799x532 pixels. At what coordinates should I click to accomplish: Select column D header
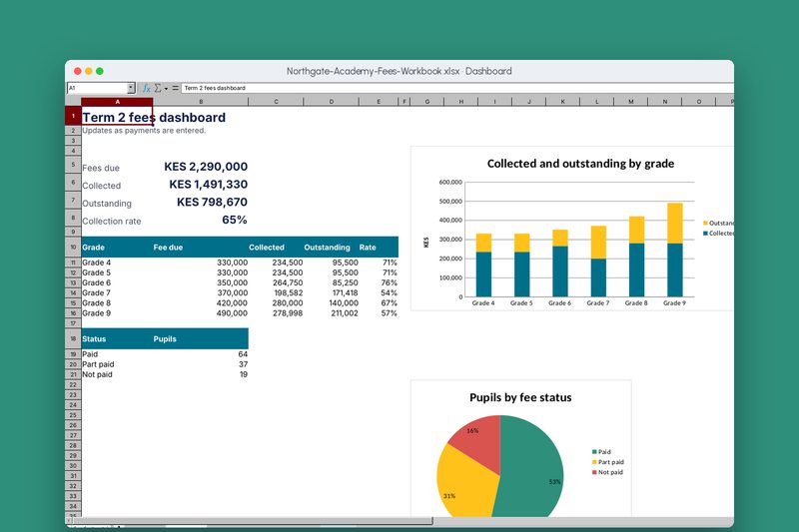pos(332,102)
